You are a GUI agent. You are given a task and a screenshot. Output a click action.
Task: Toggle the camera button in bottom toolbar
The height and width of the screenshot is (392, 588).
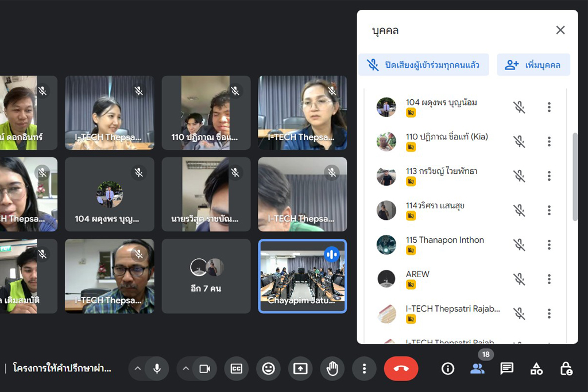click(x=205, y=369)
